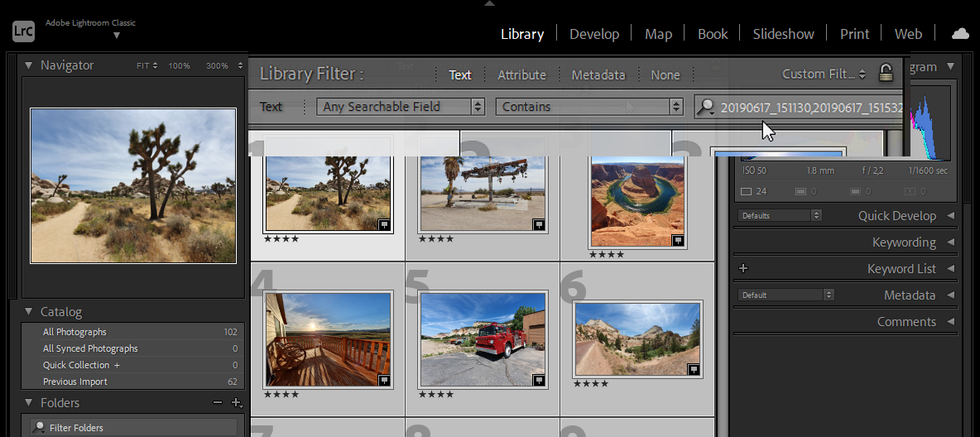
Task: Expand the Keyword List panel
Action: (951, 268)
